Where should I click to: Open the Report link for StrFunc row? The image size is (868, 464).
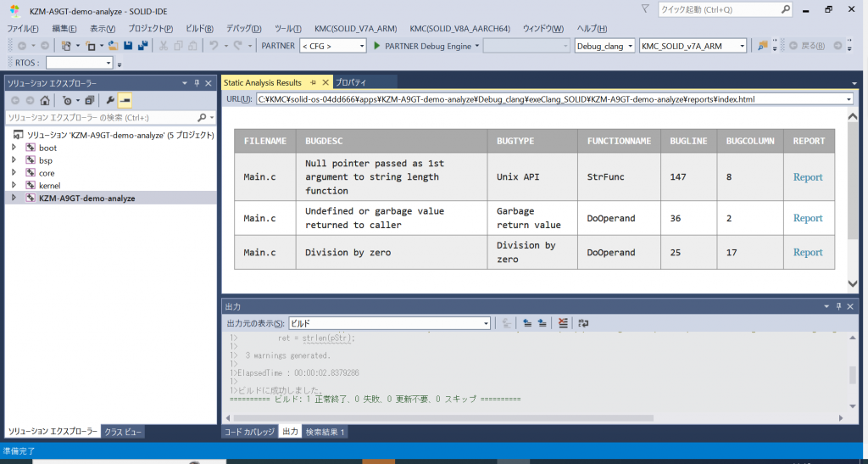pyautogui.click(x=807, y=177)
